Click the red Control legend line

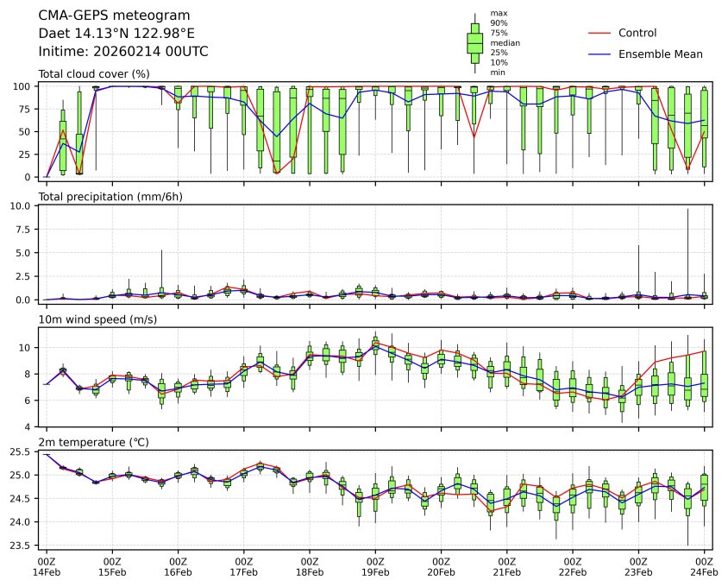tap(599, 33)
